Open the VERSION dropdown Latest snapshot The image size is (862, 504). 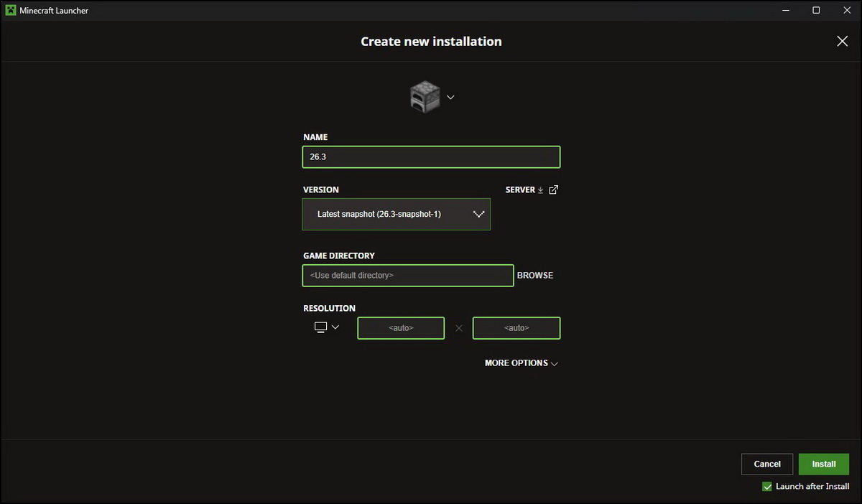point(396,214)
